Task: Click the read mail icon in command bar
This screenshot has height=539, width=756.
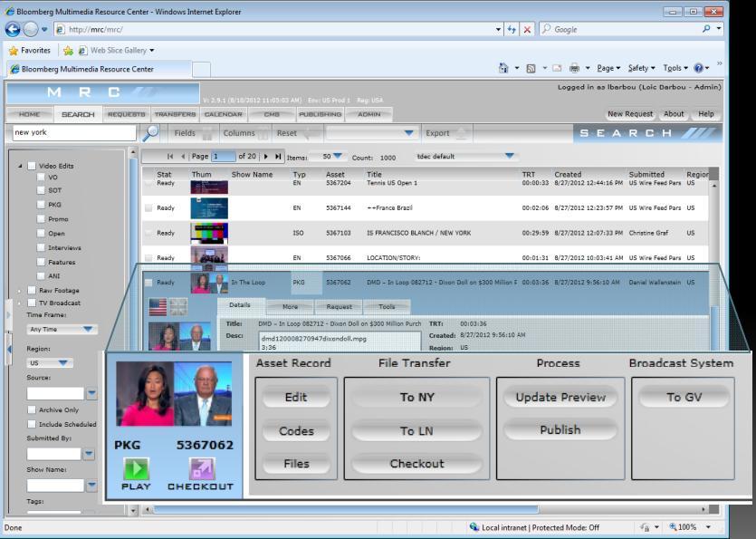Action: [x=557, y=68]
